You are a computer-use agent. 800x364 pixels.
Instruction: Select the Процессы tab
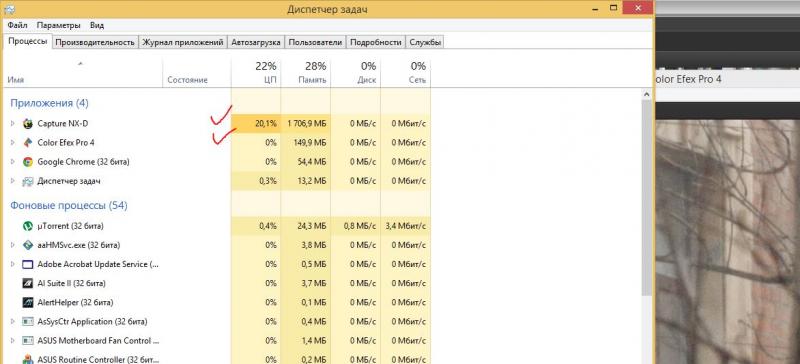pyautogui.click(x=28, y=41)
